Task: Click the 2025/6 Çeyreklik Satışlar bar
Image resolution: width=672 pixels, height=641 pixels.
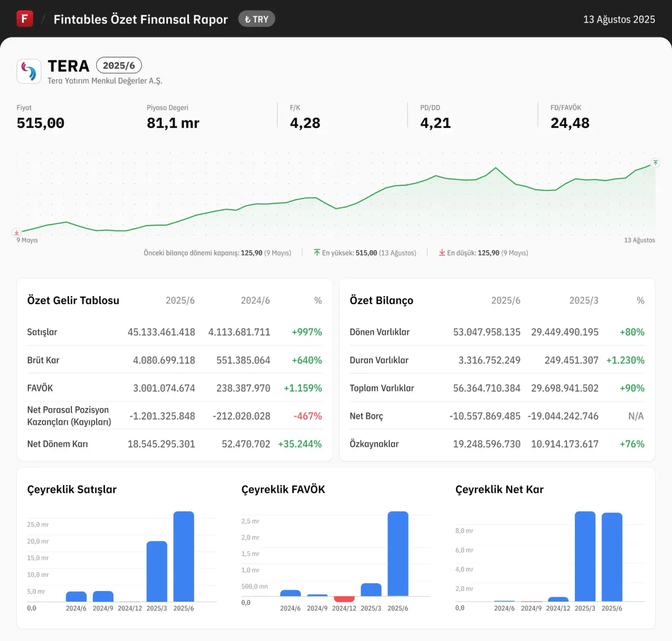Action: point(184,556)
